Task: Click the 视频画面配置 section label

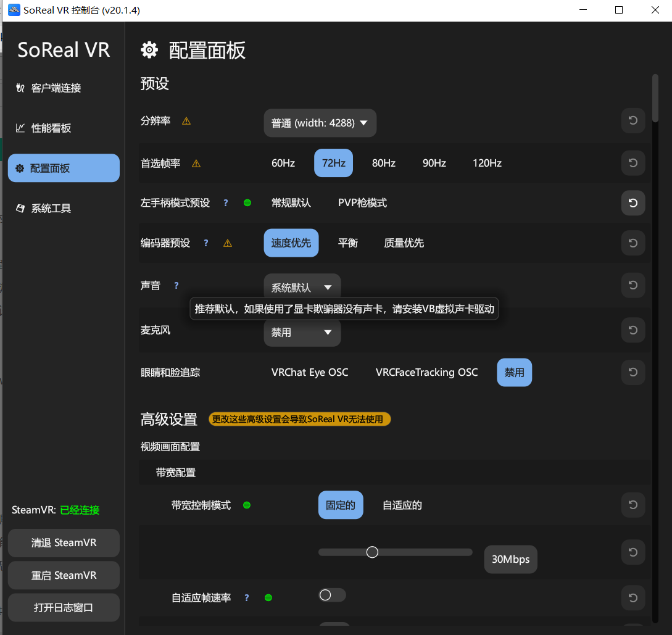Action: tap(170, 446)
